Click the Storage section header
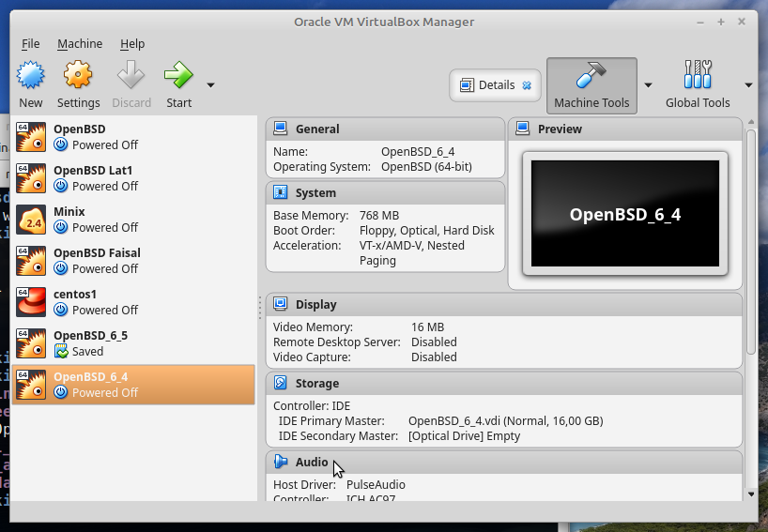Screen dimensions: 768x532 pos(317,384)
